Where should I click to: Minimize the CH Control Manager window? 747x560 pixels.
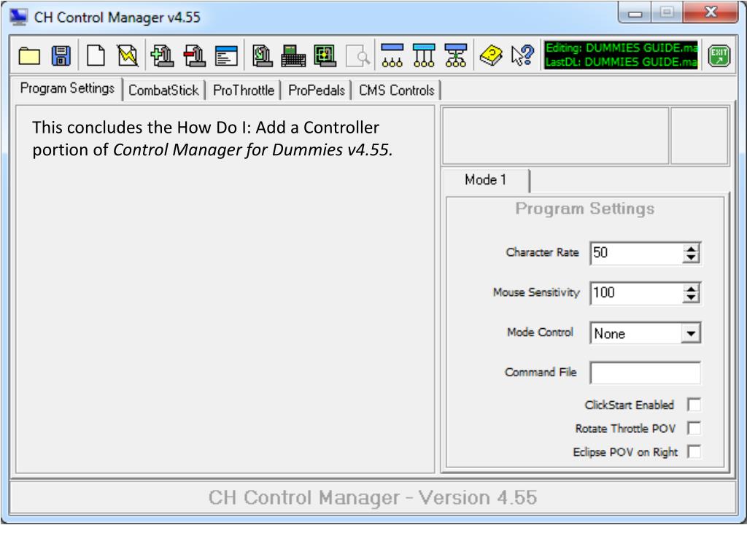coord(635,13)
